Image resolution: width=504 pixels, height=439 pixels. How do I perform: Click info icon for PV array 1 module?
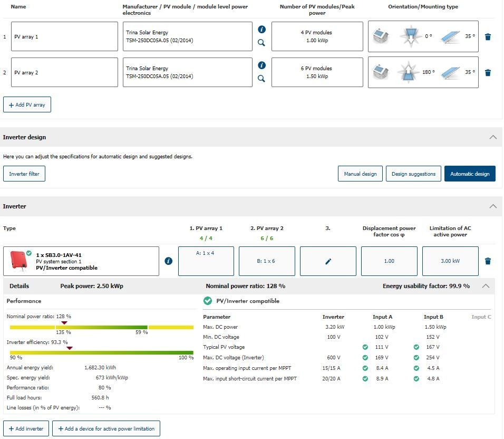261,30
